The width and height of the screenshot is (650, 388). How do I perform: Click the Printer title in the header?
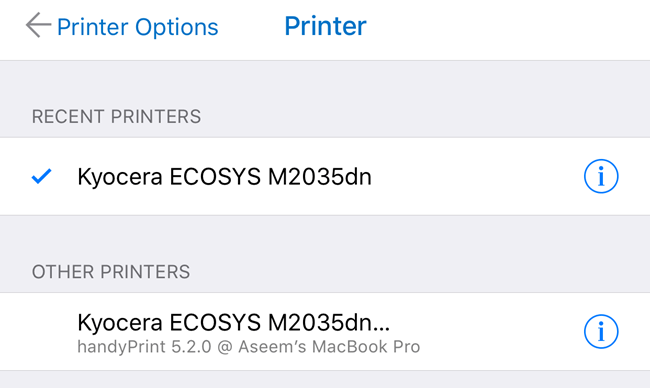[325, 26]
